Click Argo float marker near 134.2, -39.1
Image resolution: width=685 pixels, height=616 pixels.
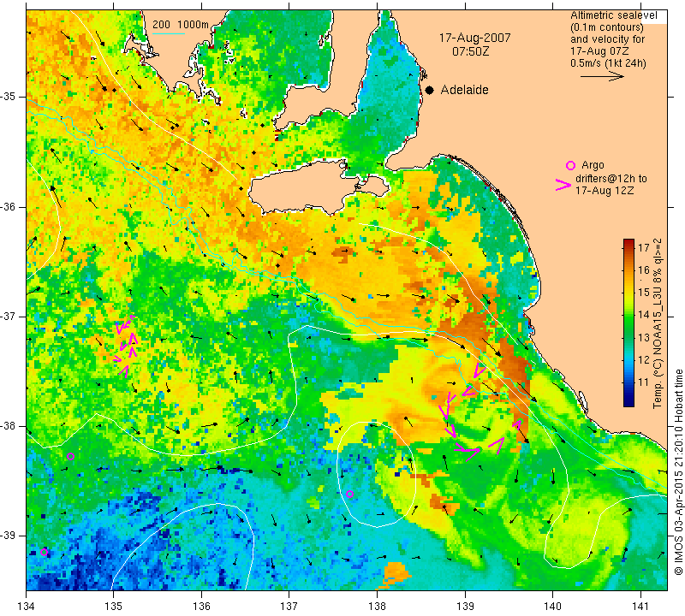pos(44,552)
